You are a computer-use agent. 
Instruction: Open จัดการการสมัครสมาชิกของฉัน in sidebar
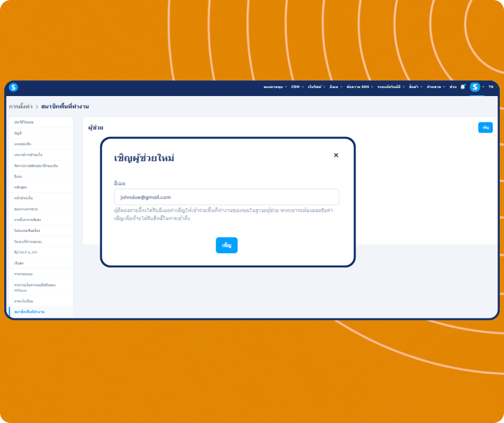(x=40, y=166)
